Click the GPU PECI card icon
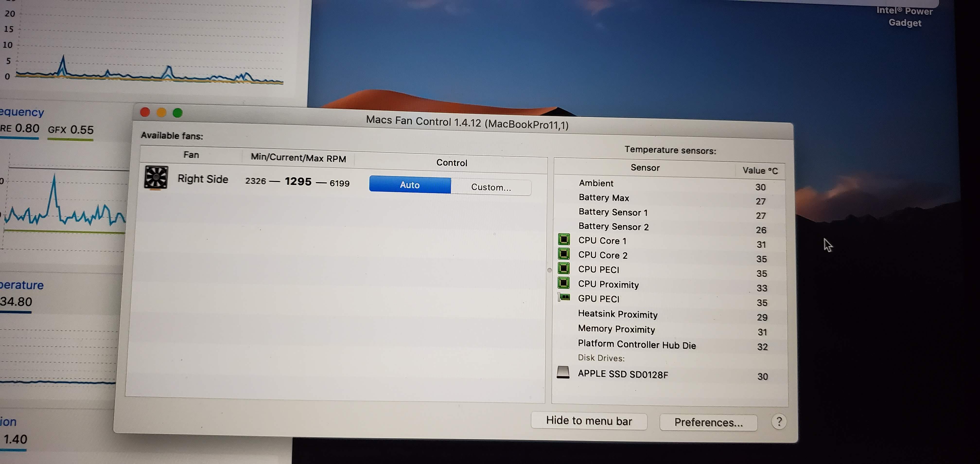980x464 pixels. tap(564, 297)
